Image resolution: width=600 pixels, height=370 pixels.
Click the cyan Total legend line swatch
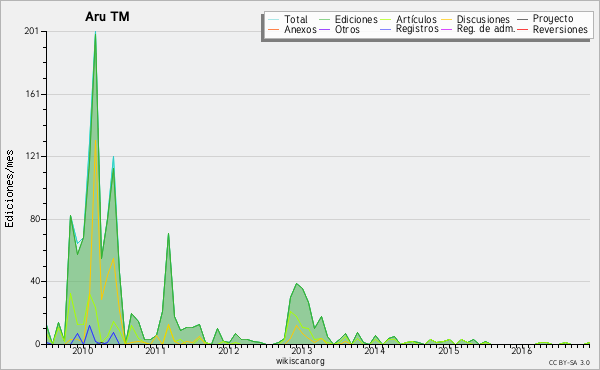click(x=274, y=19)
